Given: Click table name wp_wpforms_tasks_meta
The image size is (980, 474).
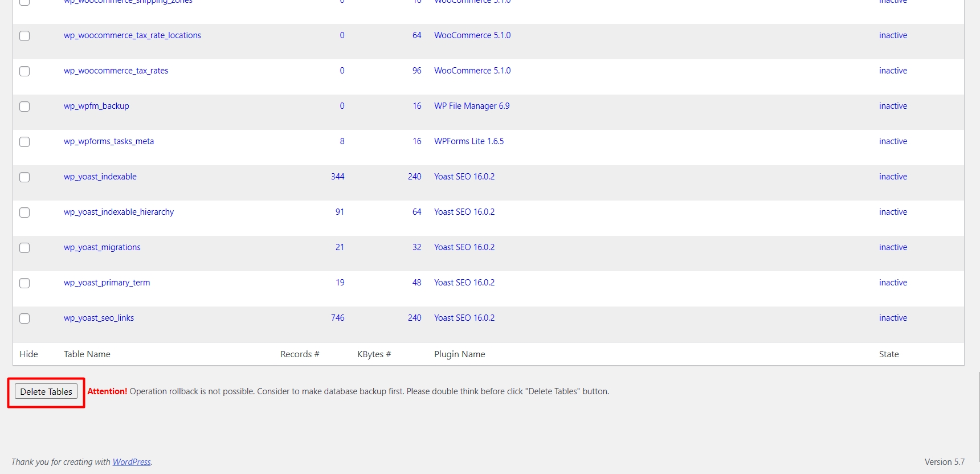Looking at the screenshot, I should click(109, 141).
